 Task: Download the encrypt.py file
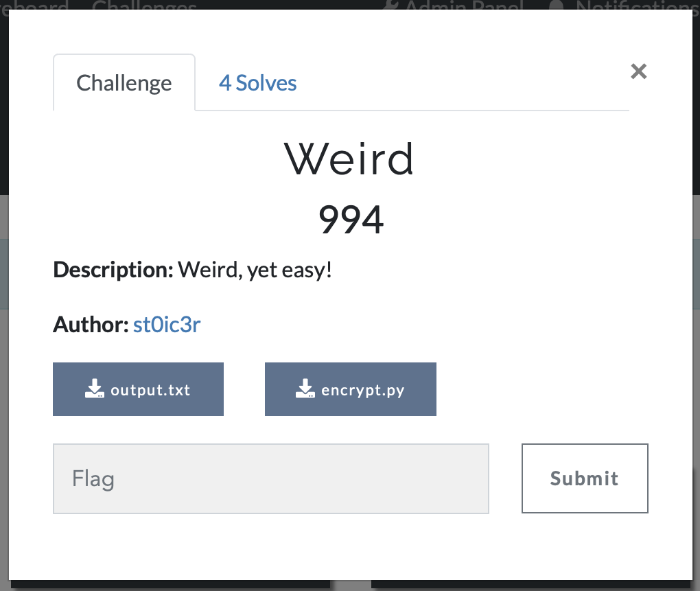[x=351, y=389]
